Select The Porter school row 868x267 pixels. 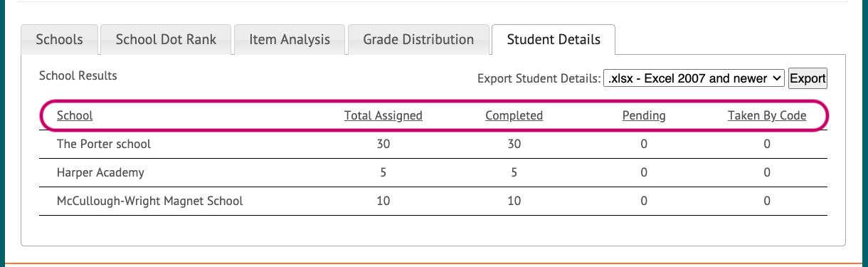tap(433, 144)
